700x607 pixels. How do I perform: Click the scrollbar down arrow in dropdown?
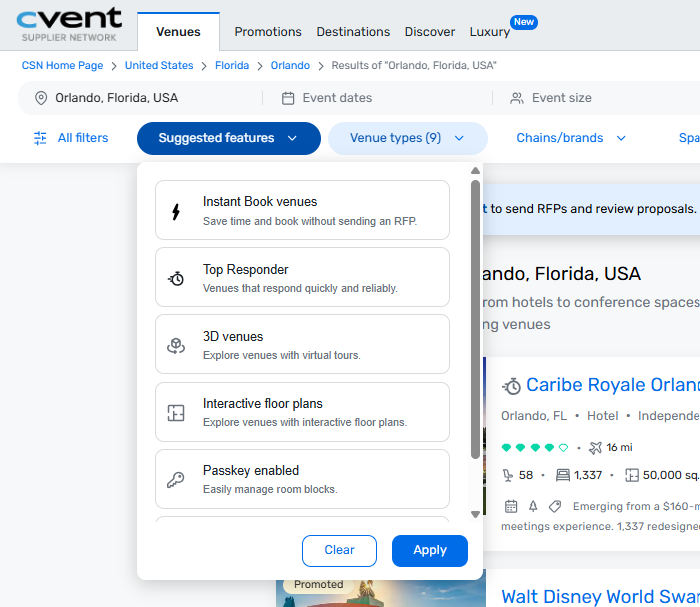[475, 514]
